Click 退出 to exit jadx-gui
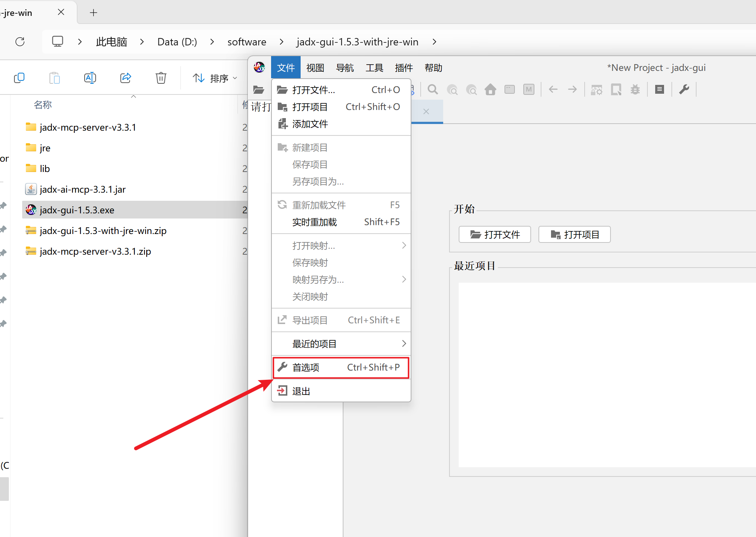Image resolution: width=756 pixels, height=537 pixels. tap(301, 391)
